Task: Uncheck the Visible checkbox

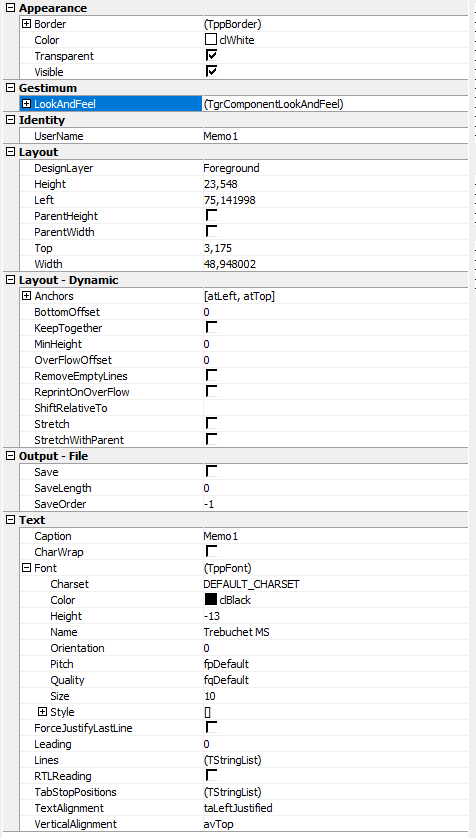Action: [212, 72]
